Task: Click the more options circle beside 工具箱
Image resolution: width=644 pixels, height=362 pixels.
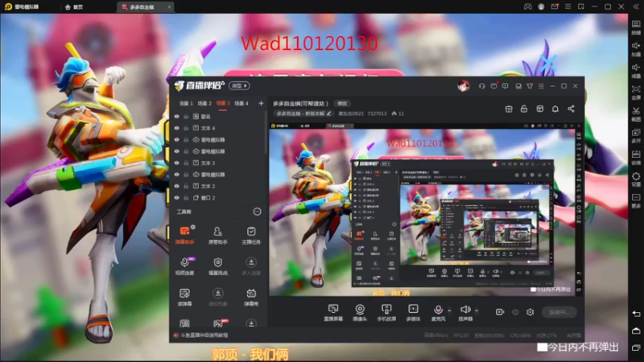Action: pos(257,212)
